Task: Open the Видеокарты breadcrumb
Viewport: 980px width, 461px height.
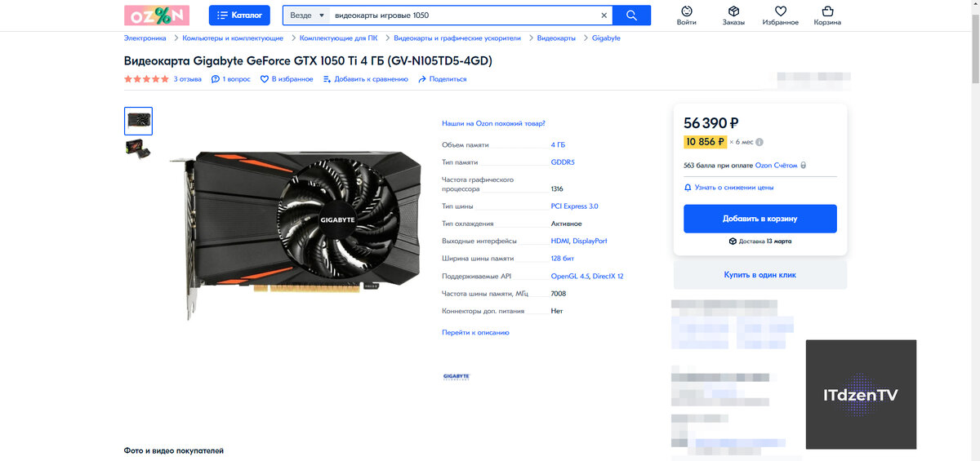Action: [x=556, y=38]
